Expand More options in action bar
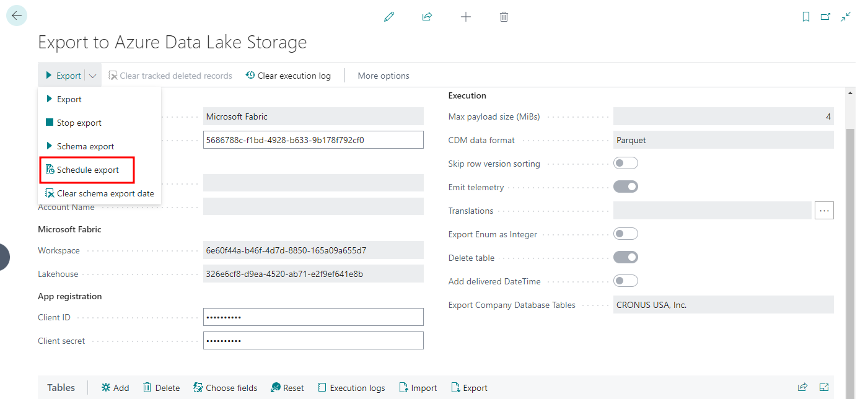 [x=384, y=76]
